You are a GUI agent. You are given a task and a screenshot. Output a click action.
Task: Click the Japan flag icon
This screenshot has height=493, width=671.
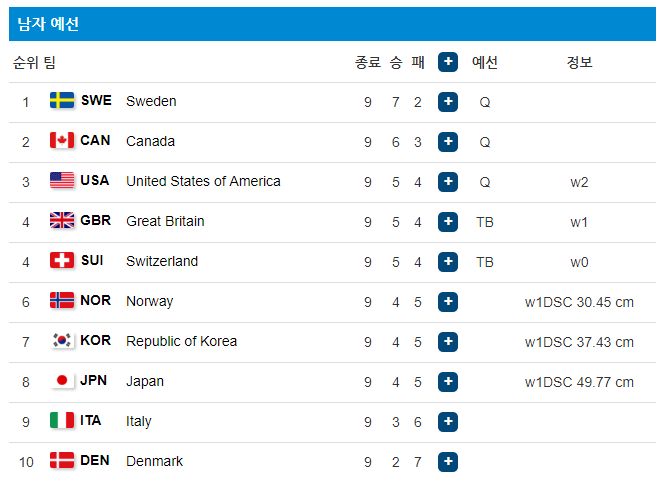pyautogui.click(x=62, y=381)
